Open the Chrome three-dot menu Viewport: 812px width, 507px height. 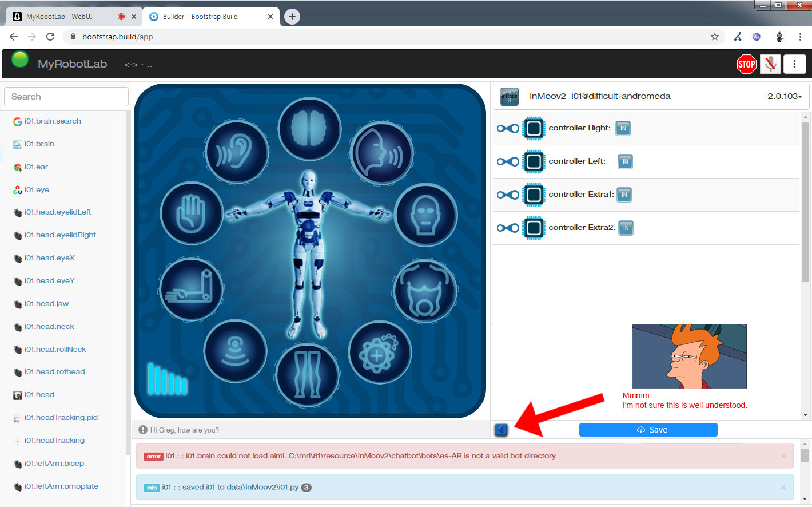(x=800, y=37)
